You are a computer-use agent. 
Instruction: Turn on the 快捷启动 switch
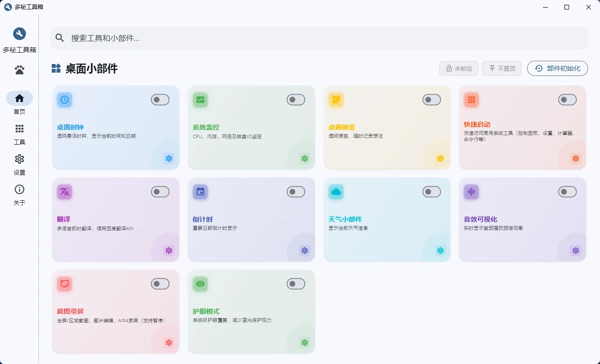(567, 100)
